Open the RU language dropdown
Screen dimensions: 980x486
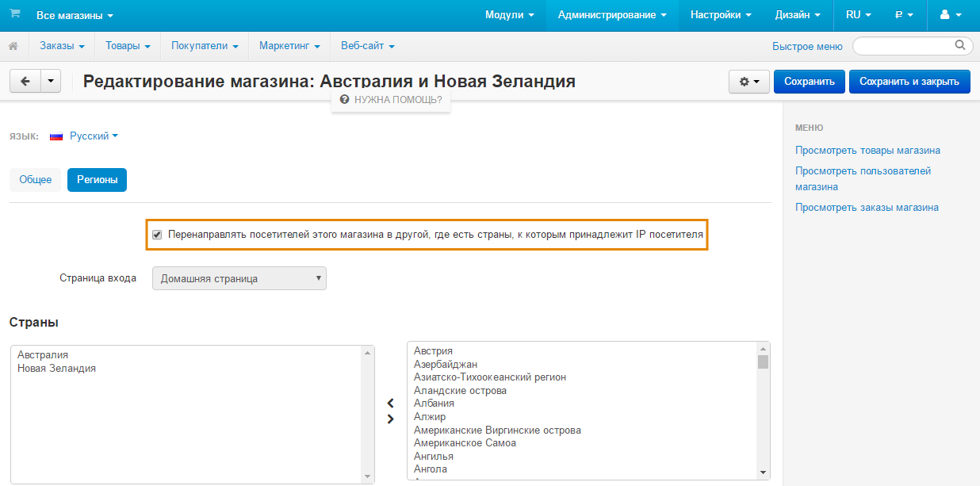858,15
